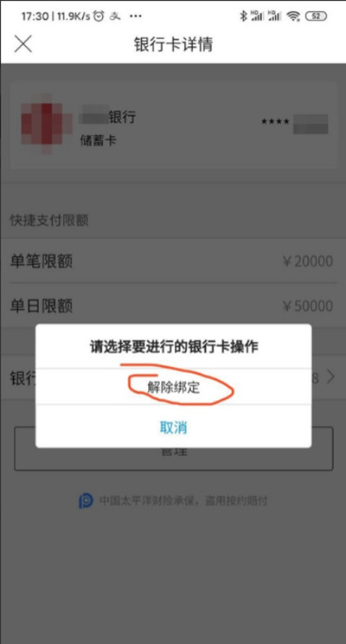The image size is (346, 644).
Task: Click the three-dots notification icon
Action: click(135, 16)
